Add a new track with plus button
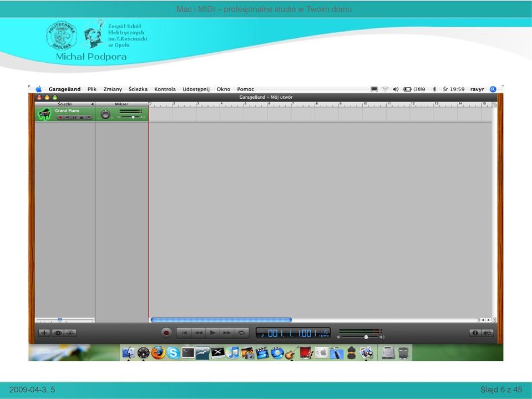Viewport: 532px width, 399px height. [x=44, y=333]
